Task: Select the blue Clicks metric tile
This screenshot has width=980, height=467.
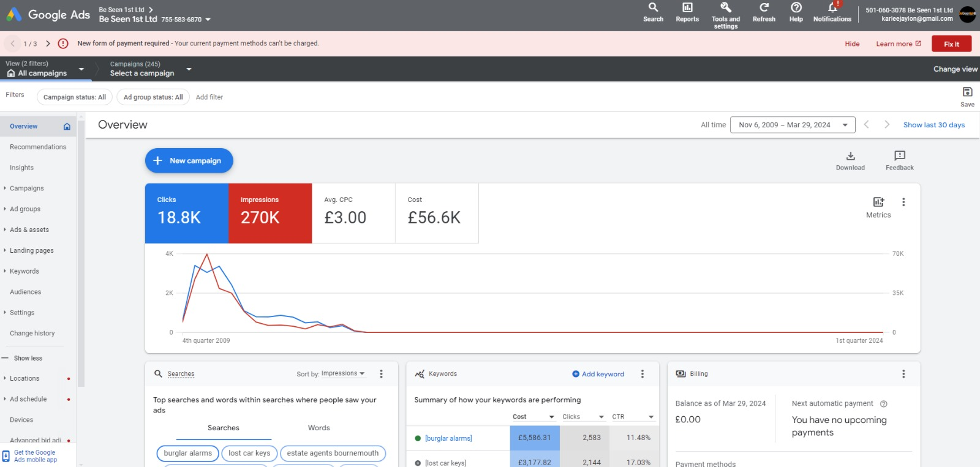Action: pyautogui.click(x=187, y=213)
